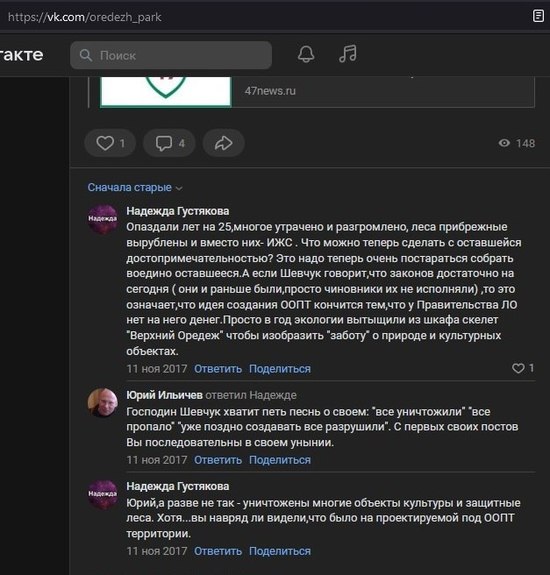
Task: Click the 47news.ru source link
Action: tap(270, 91)
